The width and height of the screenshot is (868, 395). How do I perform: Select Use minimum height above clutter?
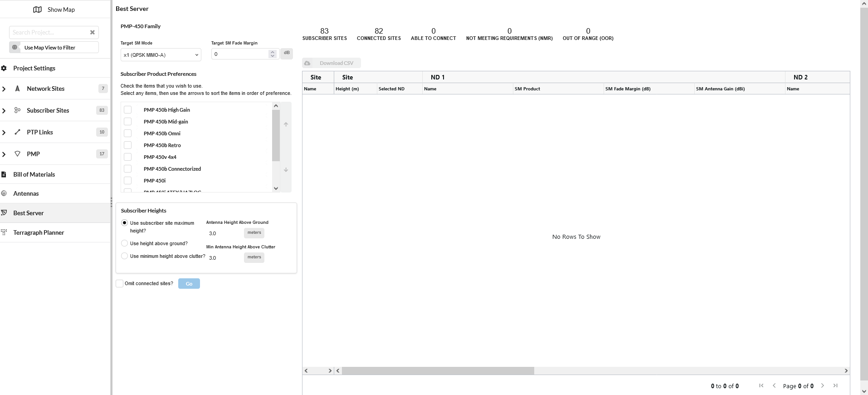coord(125,256)
